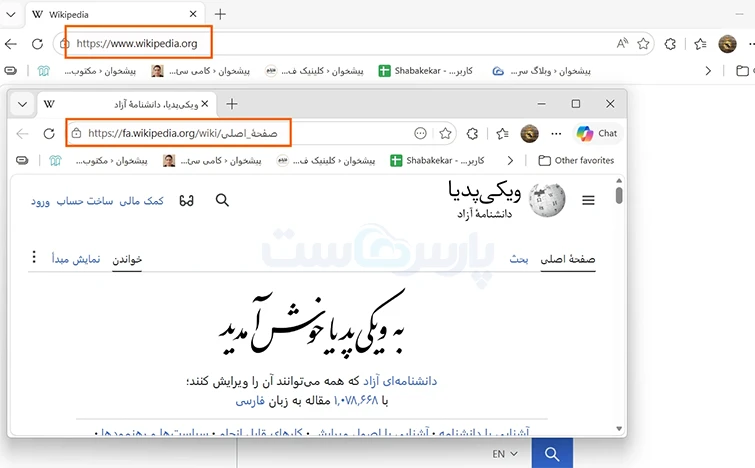Open new tab in front window
The height and width of the screenshot is (468, 755).
click(232, 104)
